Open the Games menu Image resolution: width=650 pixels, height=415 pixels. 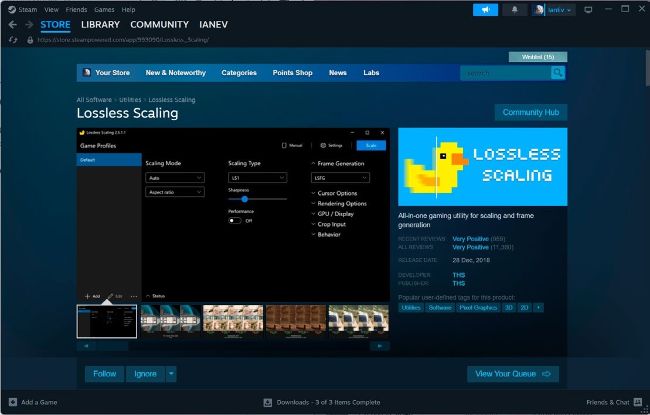point(104,10)
